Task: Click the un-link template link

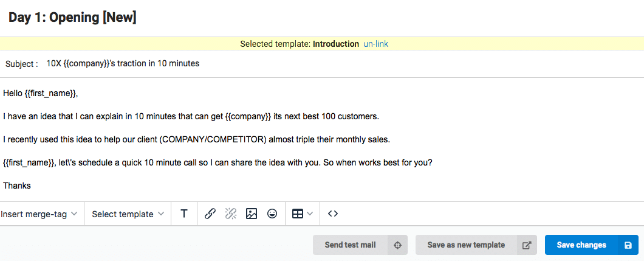Action: 376,44
